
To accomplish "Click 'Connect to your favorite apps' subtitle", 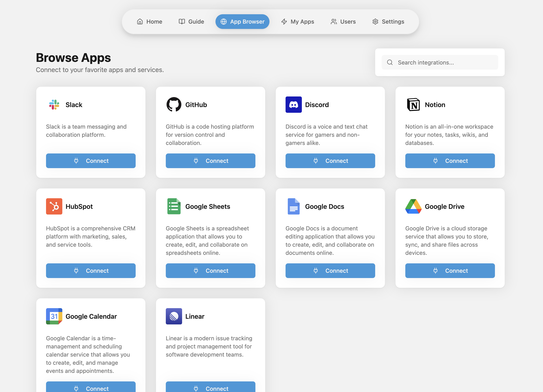I will point(100,70).
